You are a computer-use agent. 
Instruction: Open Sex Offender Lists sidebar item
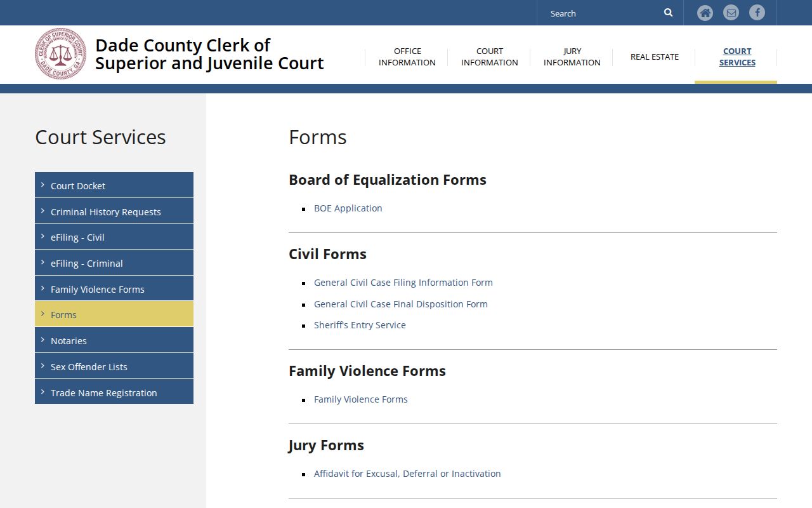pyautogui.click(x=114, y=366)
